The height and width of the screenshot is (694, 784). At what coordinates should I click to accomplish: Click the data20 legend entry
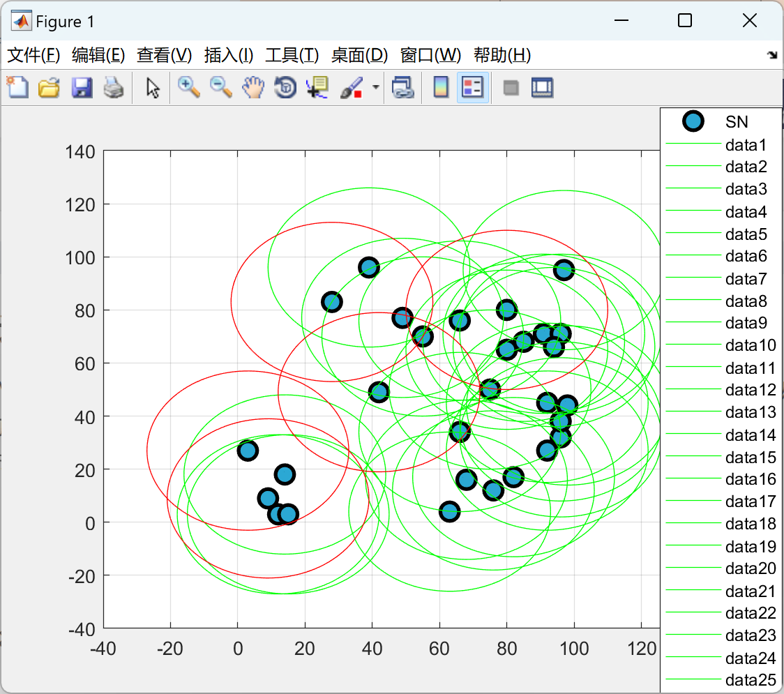pos(751,568)
